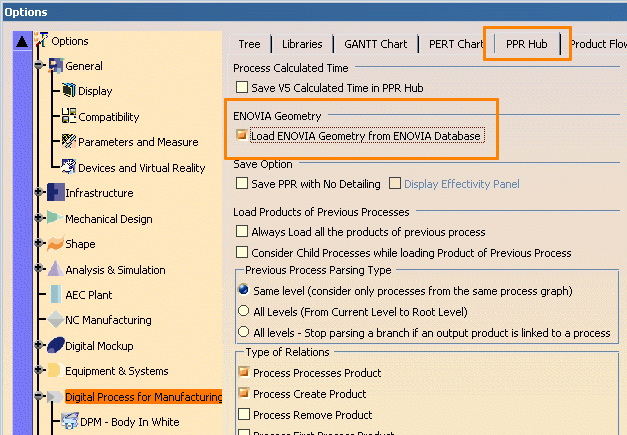Click the Mechanical Design icon
This screenshot has width=627, height=435.
[55, 218]
